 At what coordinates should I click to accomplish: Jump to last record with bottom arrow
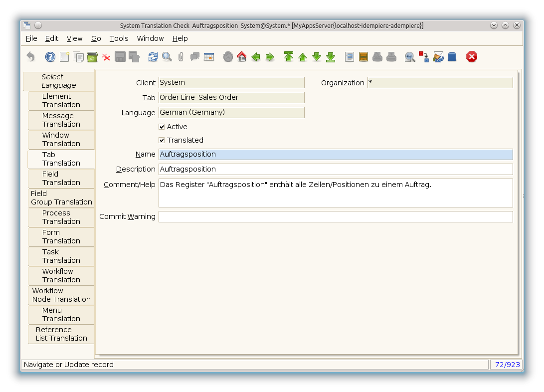331,57
